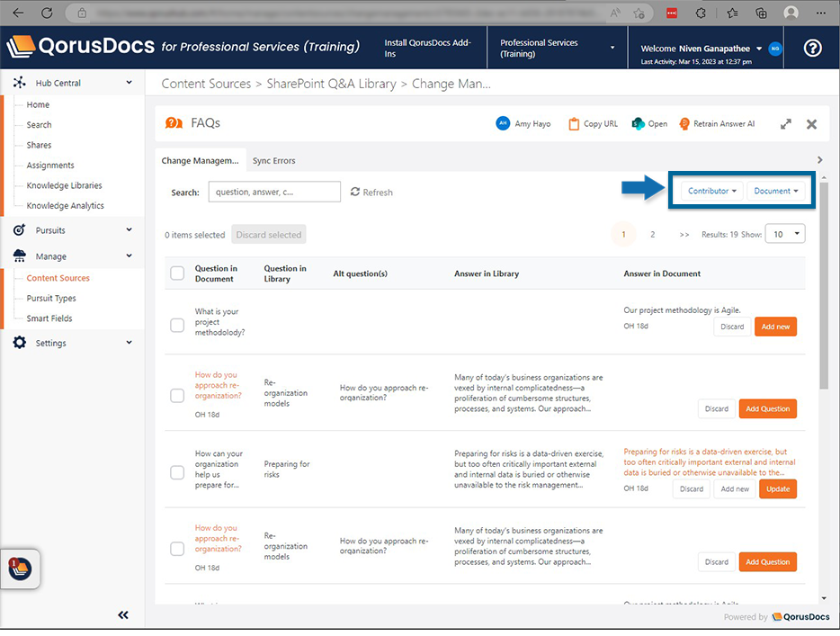
Task: Open the browser collections icon
Action: (761, 13)
